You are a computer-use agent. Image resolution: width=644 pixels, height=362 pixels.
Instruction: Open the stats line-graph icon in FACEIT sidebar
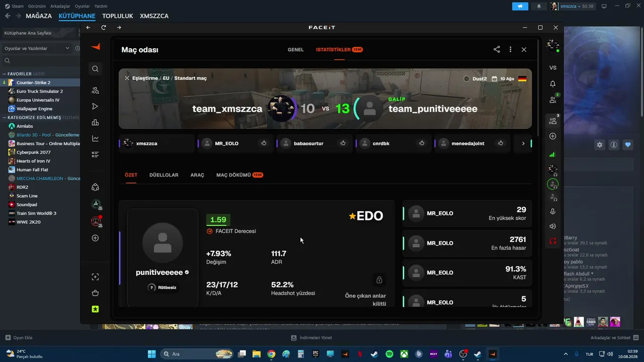[95, 139]
